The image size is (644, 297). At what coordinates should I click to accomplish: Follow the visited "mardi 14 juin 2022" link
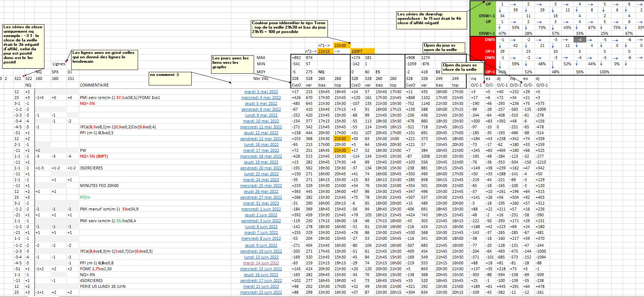[x=261, y=263]
